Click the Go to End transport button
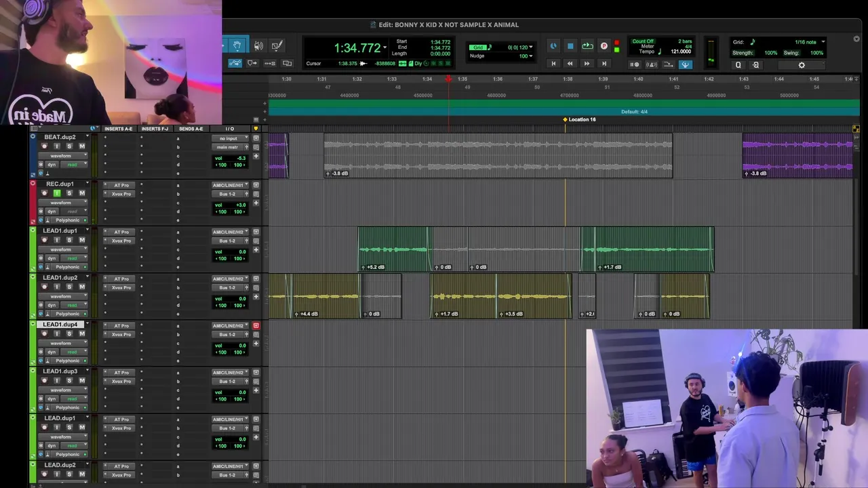The width and height of the screenshot is (868, 488). pos(604,64)
